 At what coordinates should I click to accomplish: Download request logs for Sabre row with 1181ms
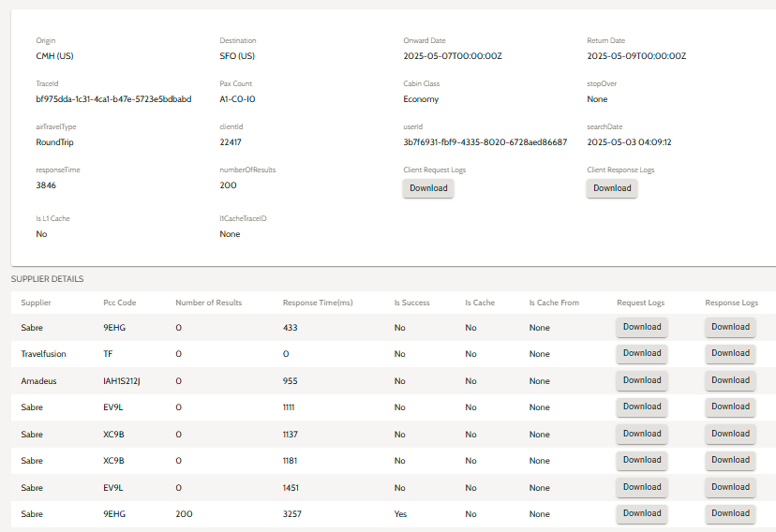click(641, 460)
